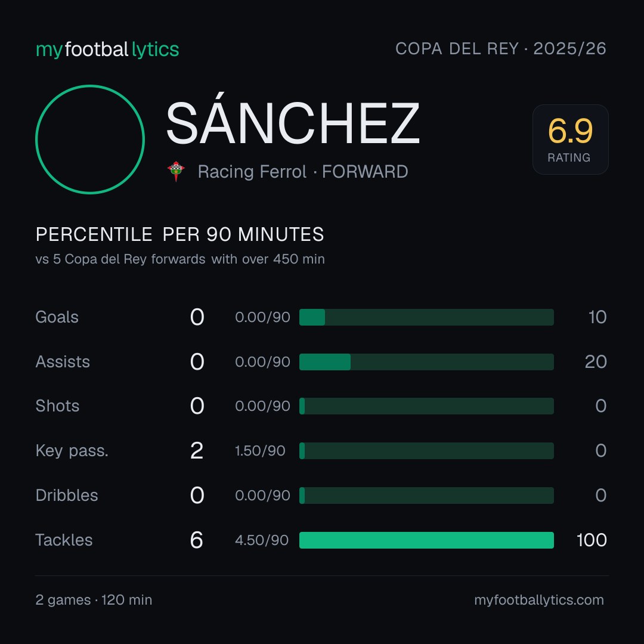The height and width of the screenshot is (644, 644).
Task: Click the Percentile per 90 Minutes heading
Action: [x=179, y=234]
